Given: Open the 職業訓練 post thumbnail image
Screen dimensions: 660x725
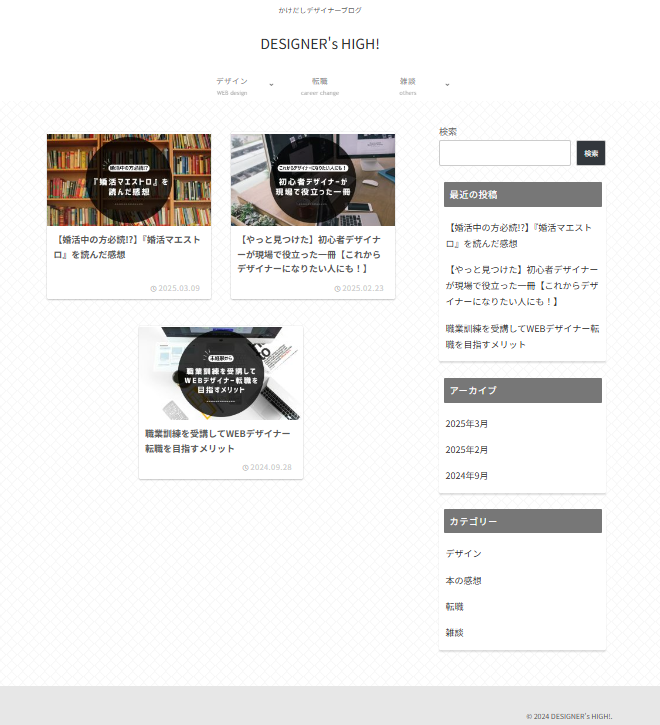Looking at the screenshot, I should tap(221, 372).
